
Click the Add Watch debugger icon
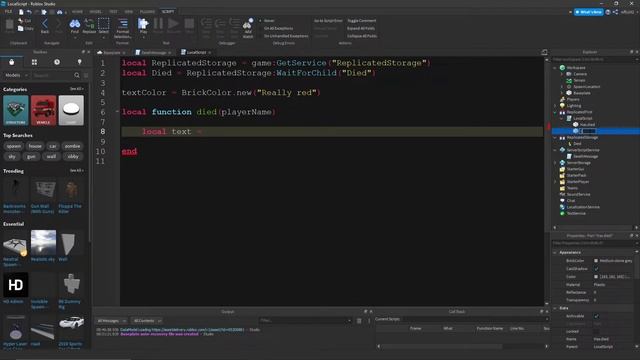(248, 28)
